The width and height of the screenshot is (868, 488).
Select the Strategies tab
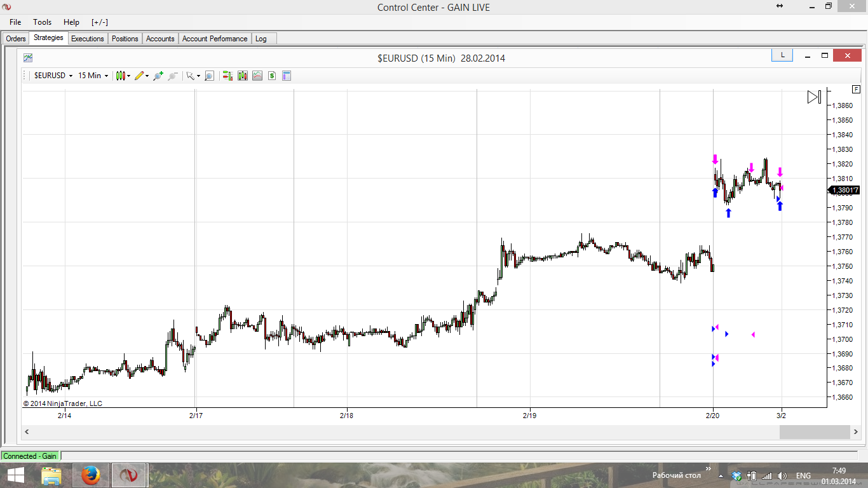click(48, 38)
